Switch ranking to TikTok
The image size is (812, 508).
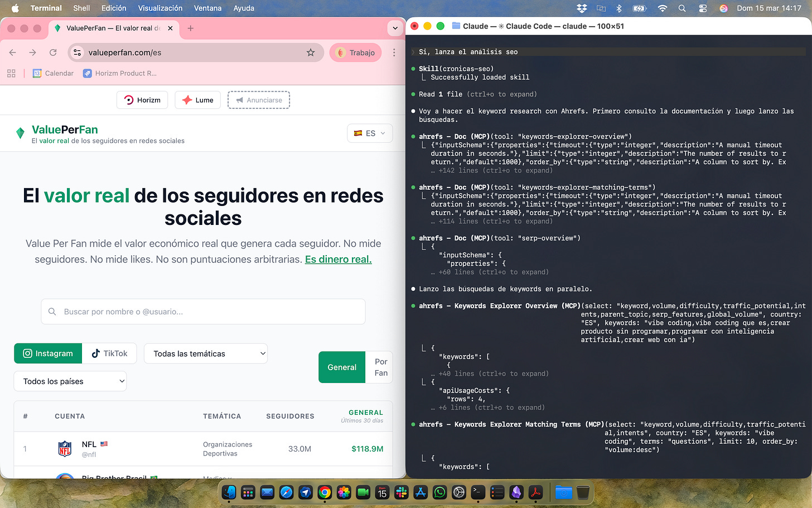point(109,353)
